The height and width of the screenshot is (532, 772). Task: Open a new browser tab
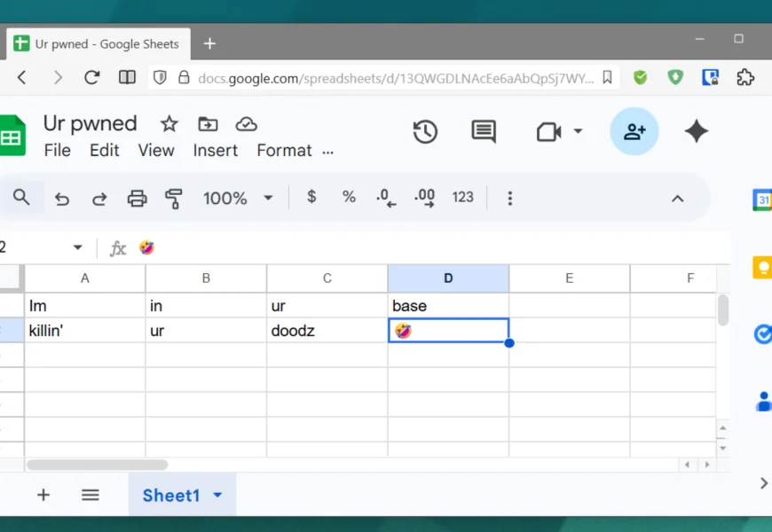tap(209, 43)
